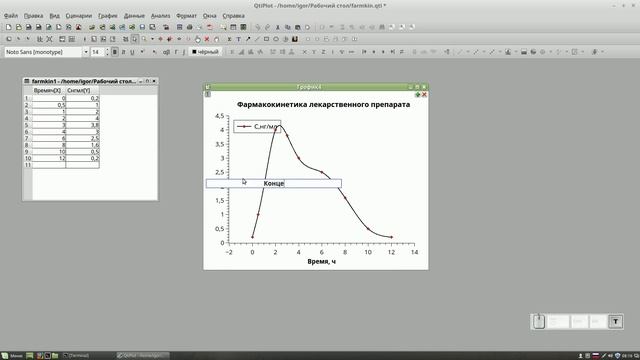Click the graph title Фармакокинетика лекарственного препарата
Viewport: 640px width, 360px height.
point(323,104)
